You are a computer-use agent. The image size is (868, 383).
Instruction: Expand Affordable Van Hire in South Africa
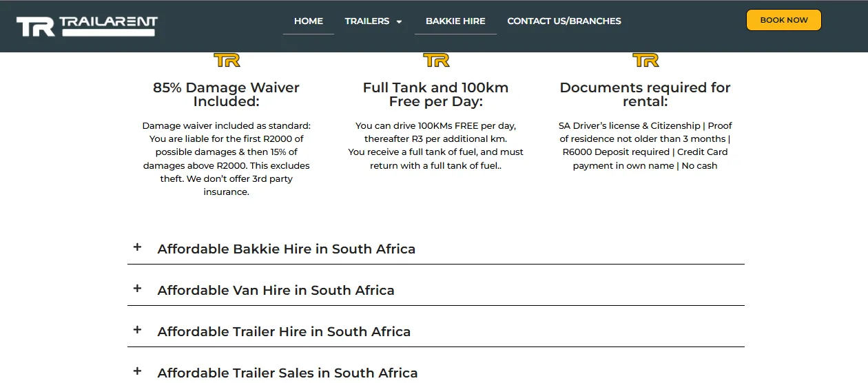click(276, 291)
